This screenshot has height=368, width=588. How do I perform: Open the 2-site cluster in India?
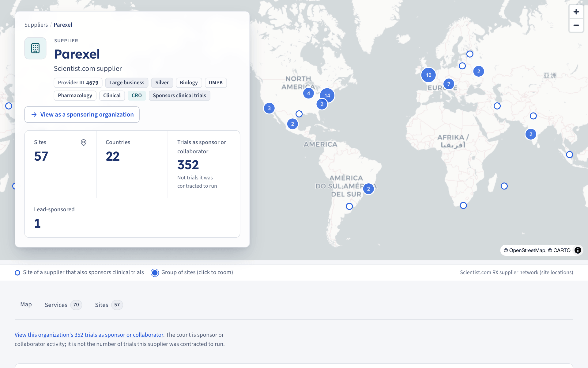click(531, 134)
